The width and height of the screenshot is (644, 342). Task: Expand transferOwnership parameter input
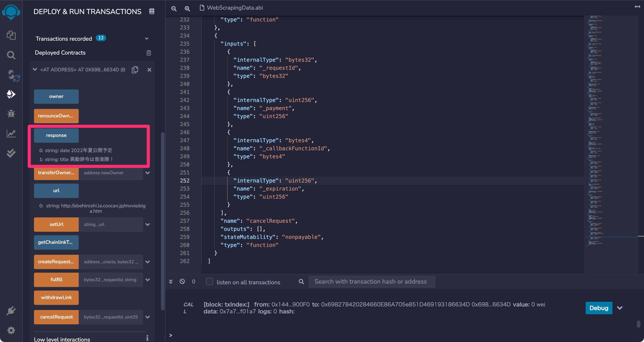(x=148, y=173)
